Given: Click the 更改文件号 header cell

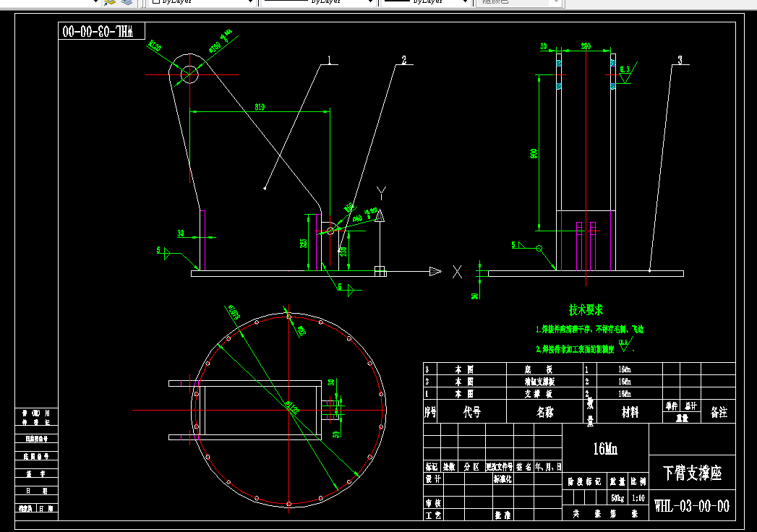Looking at the screenshot, I should point(499,467).
